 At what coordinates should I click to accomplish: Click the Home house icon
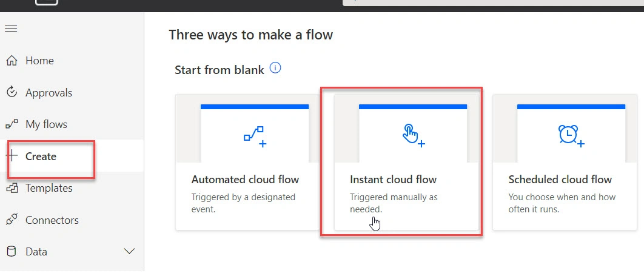click(12, 61)
